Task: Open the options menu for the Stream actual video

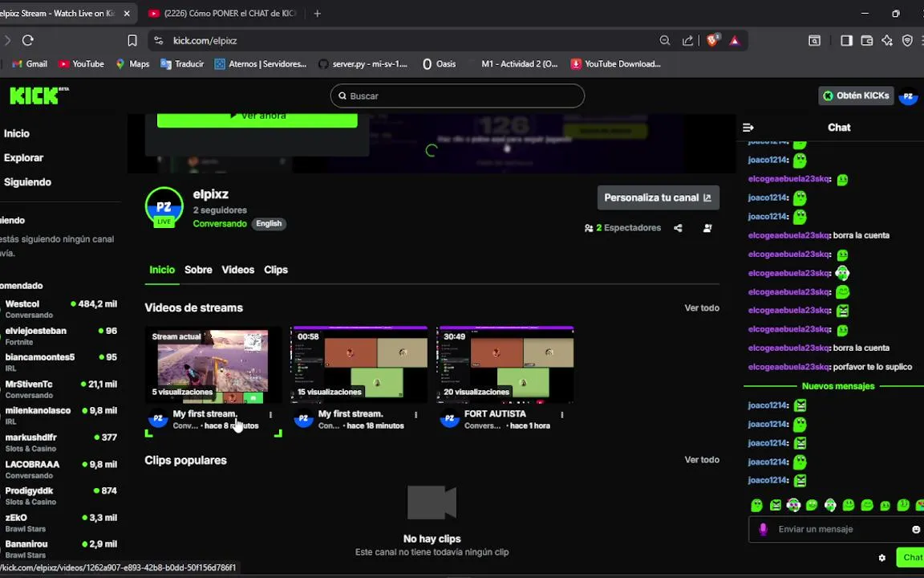Action: [x=270, y=414]
